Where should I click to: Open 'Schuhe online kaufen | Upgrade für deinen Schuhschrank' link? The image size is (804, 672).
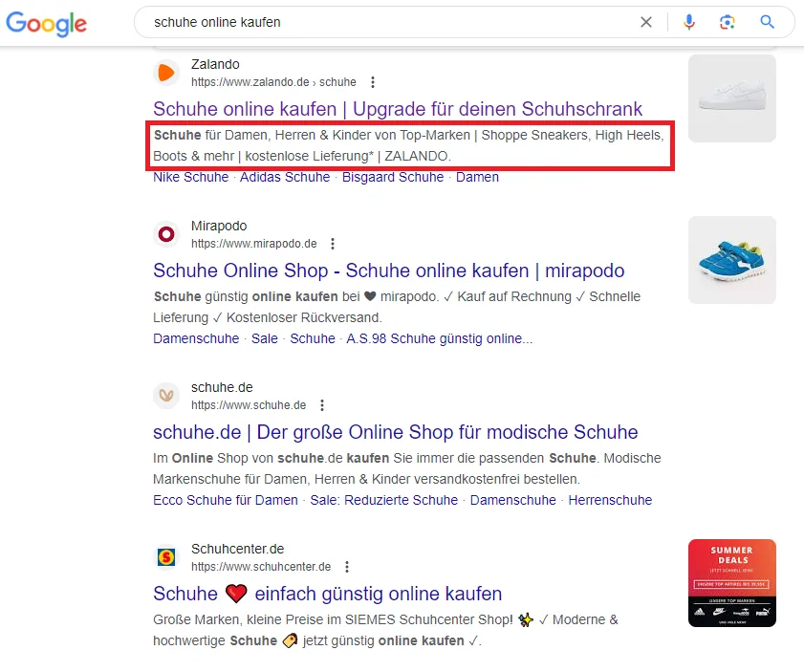(398, 109)
